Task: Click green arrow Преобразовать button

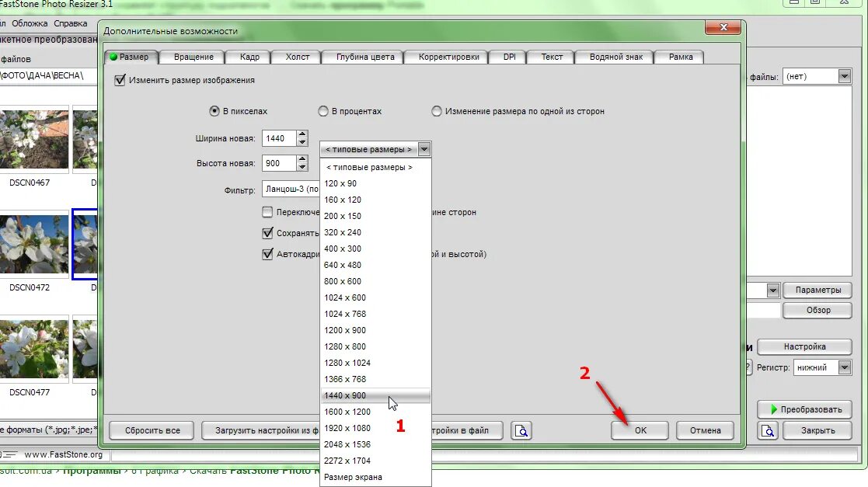Action: 804,409
